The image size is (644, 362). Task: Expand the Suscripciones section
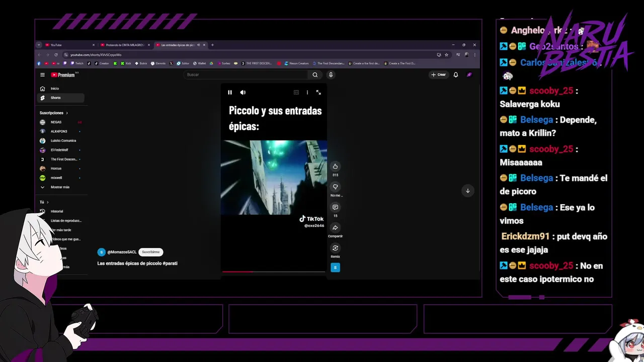pos(54,113)
